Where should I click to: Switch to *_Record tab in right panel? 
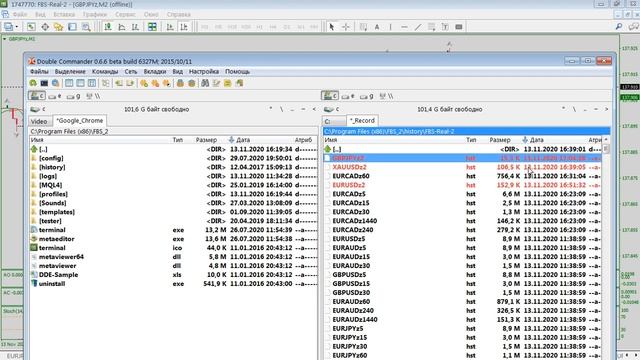pos(362,121)
